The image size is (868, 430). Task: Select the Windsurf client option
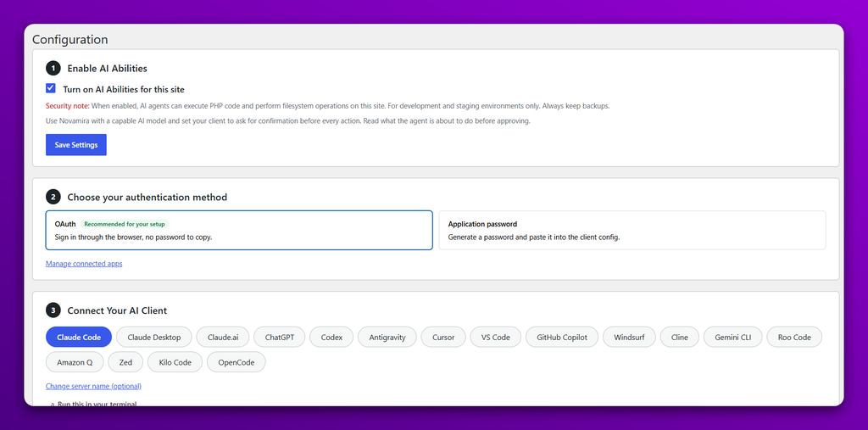630,337
